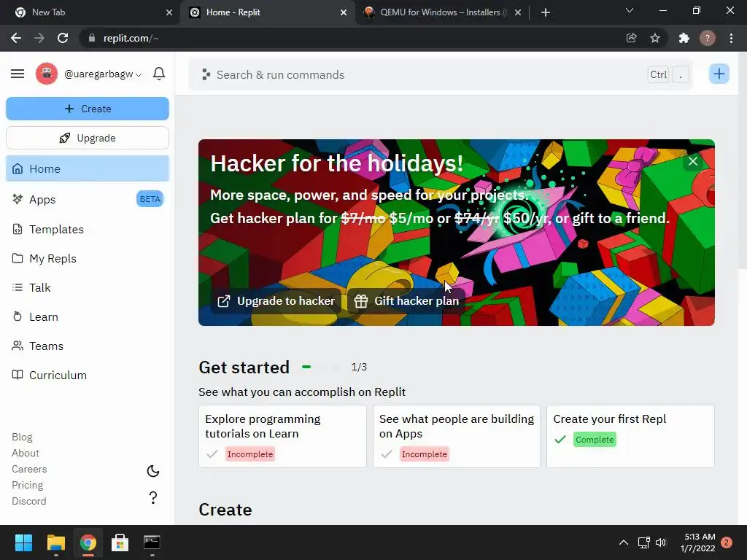747x560 pixels.
Task: Open Talk in the sidebar
Action: (88, 287)
